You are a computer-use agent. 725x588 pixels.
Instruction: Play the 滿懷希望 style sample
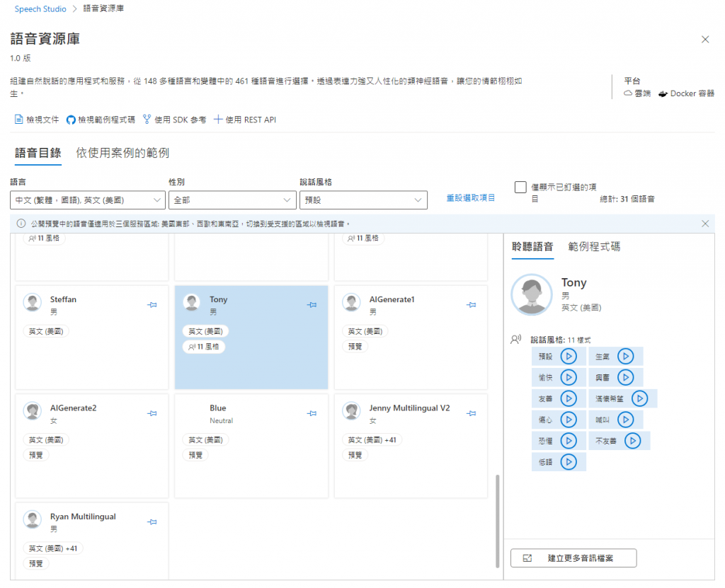pos(639,398)
